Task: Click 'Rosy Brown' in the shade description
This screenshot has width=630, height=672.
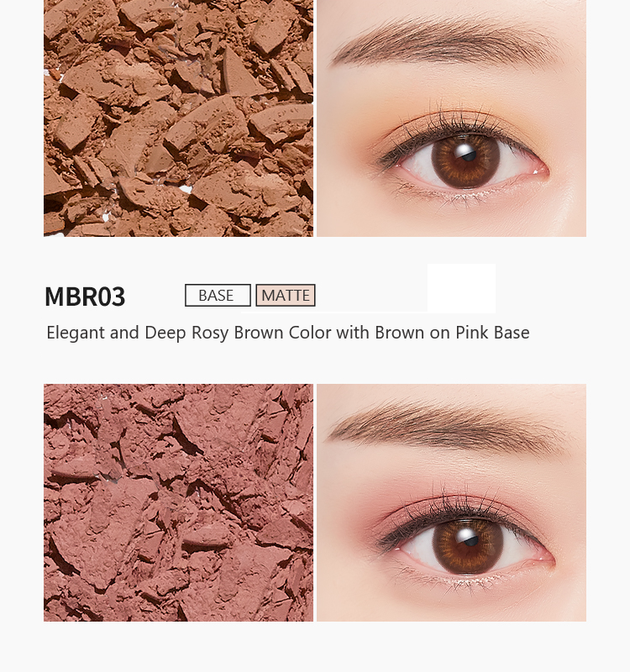Action: (x=238, y=333)
